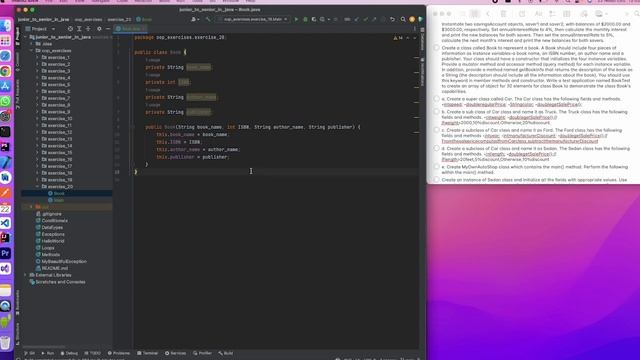
Task: Check the circle beside the Truck subclass task in Notes
Action: point(436,112)
